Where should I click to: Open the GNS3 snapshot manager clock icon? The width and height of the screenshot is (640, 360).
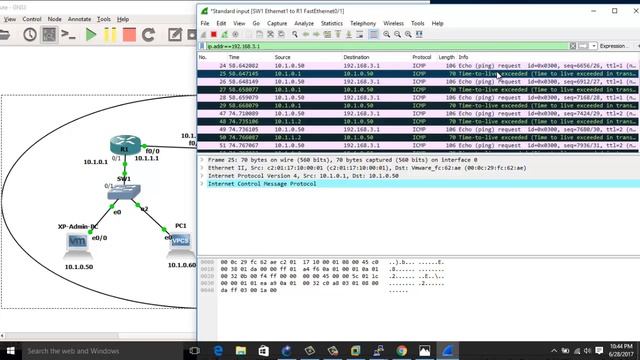(x=30, y=35)
